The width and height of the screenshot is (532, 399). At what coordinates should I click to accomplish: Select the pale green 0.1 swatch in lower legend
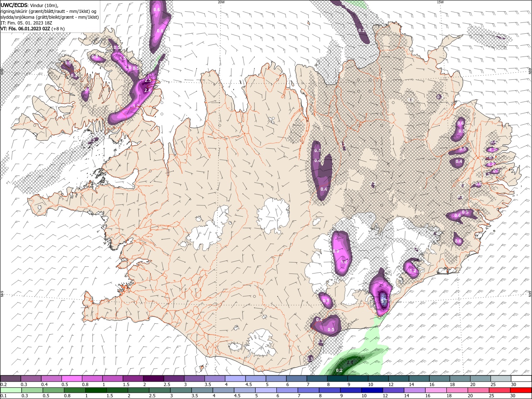click(x=11, y=390)
